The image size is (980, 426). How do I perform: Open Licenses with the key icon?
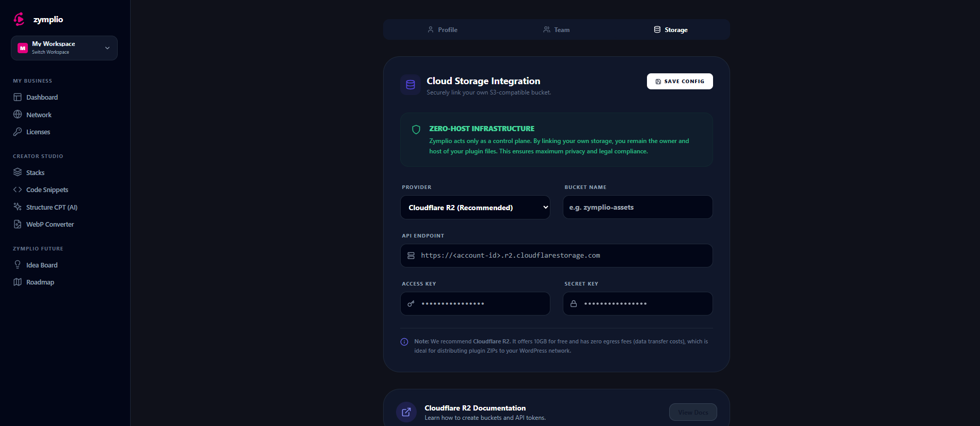18,132
